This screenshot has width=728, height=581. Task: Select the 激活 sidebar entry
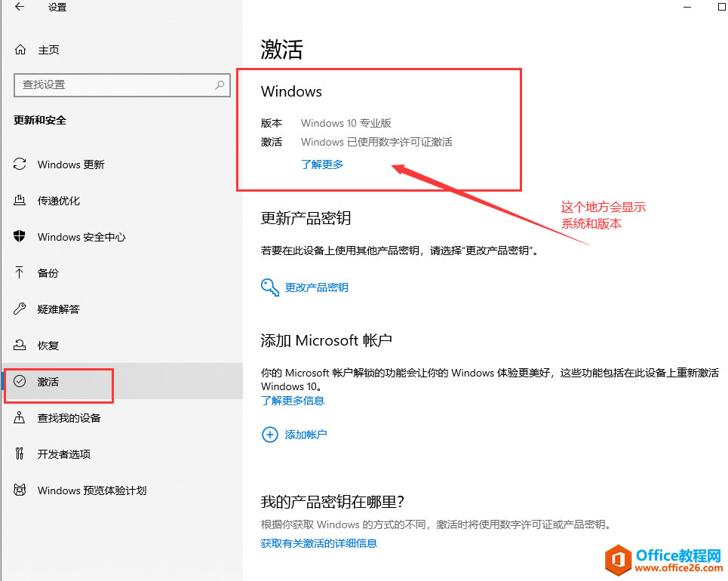pyautogui.click(x=122, y=381)
